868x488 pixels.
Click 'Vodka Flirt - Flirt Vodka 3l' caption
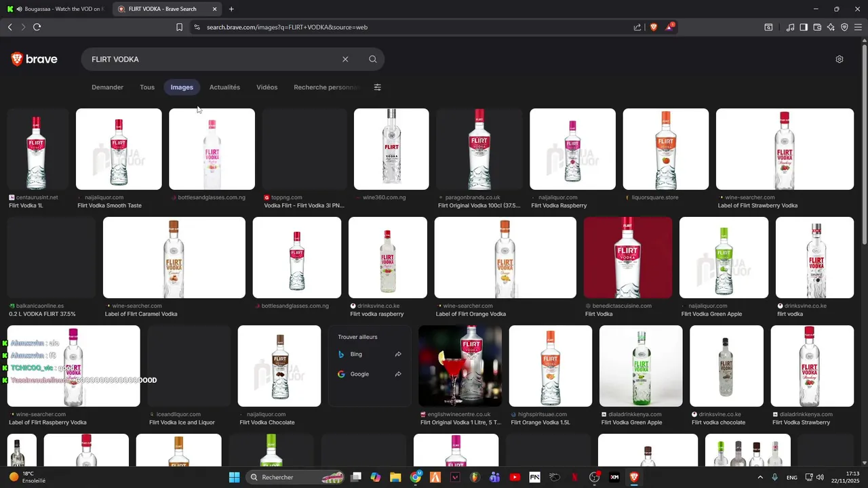tap(304, 206)
